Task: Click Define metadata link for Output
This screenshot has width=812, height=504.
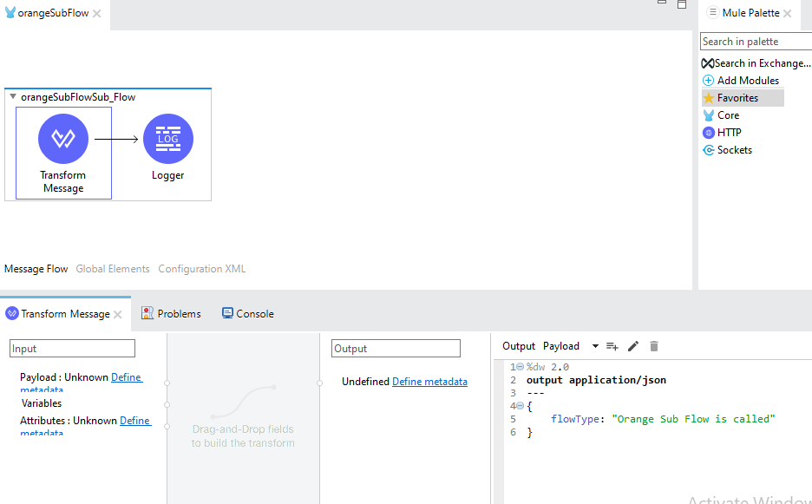Action: (x=429, y=382)
